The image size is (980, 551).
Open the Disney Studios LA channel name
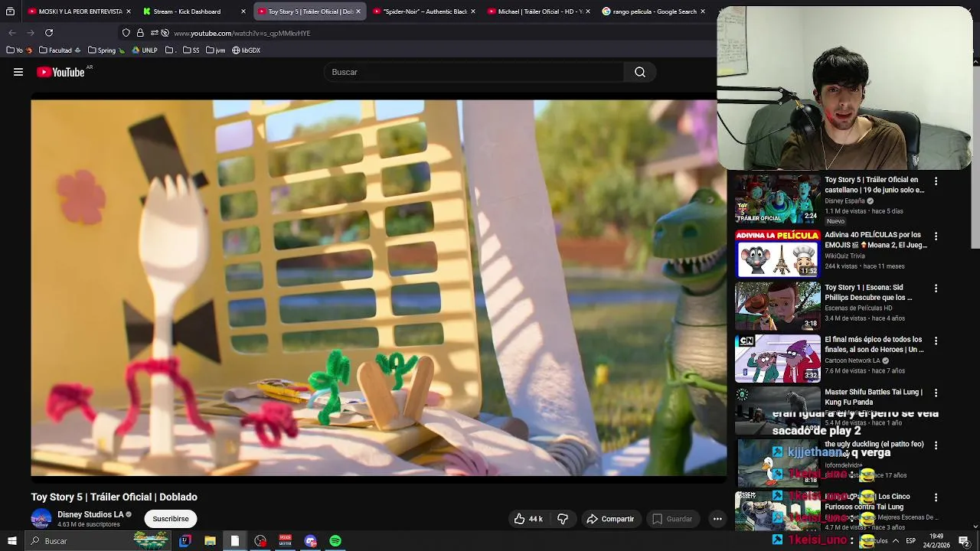coord(90,515)
